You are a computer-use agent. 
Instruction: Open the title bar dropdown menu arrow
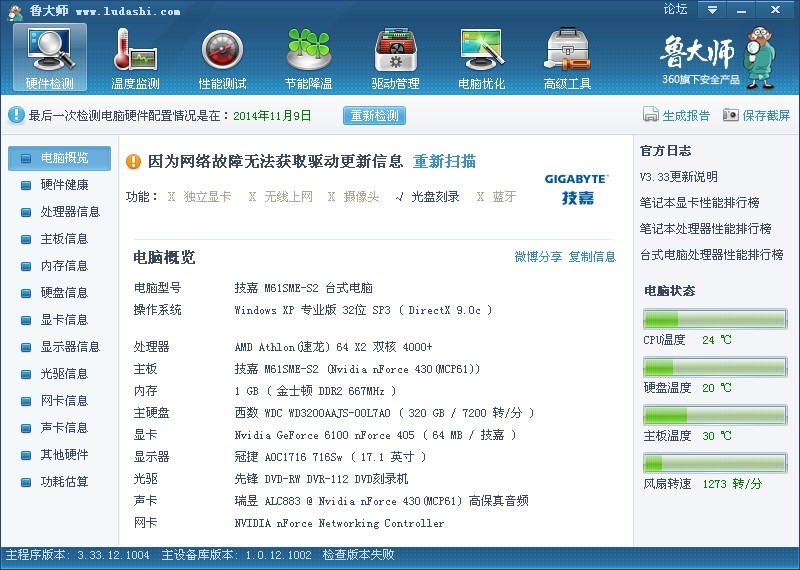point(712,9)
